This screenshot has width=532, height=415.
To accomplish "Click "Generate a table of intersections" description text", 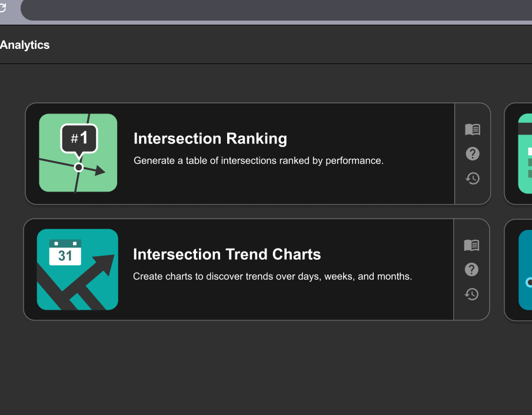I will (x=258, y=160).
